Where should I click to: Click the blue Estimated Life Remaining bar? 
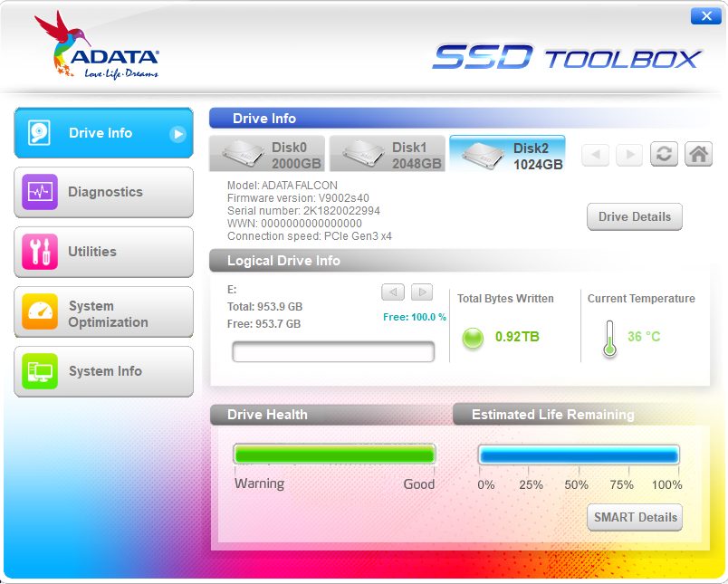[x=579, y=455]
